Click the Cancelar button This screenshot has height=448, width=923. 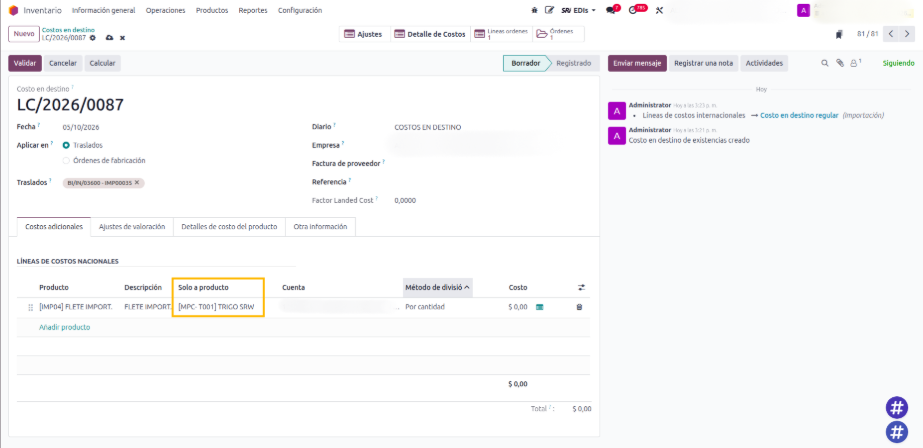point(63,63)
